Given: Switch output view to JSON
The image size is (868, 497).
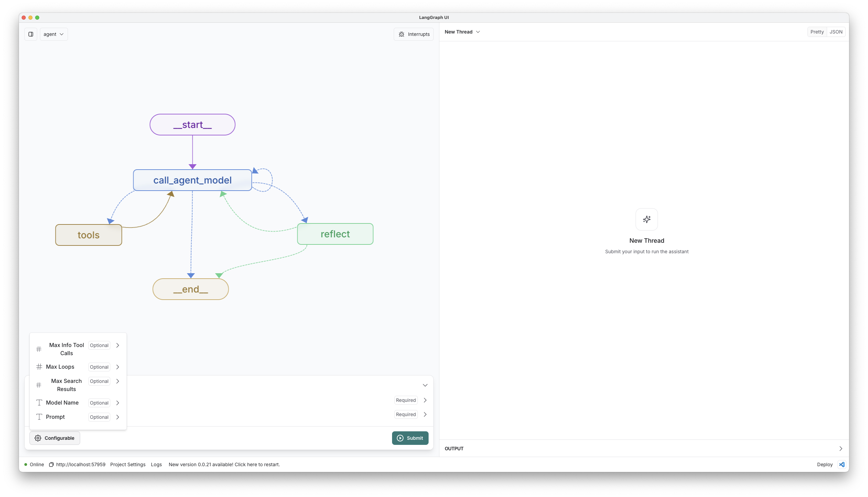Looking at the screenshot, I should (x=836, y=32).
